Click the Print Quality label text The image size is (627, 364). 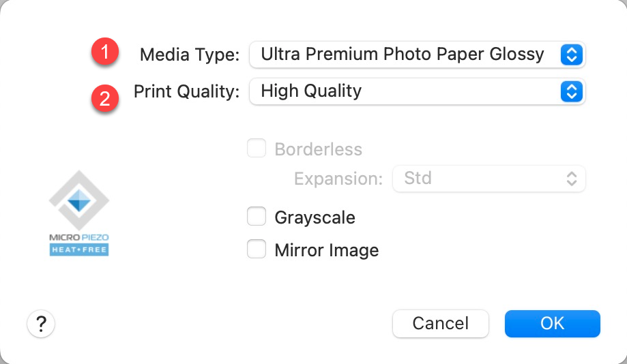pos(186,91)
